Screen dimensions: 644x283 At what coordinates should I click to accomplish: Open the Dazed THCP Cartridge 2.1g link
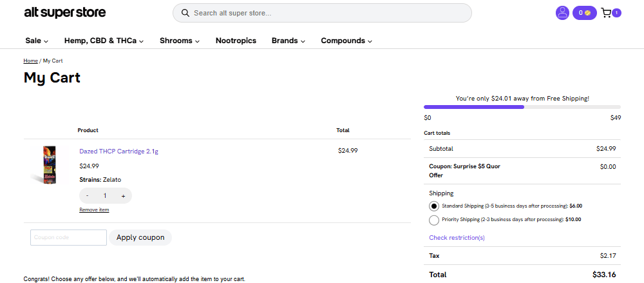coord(118,151)
